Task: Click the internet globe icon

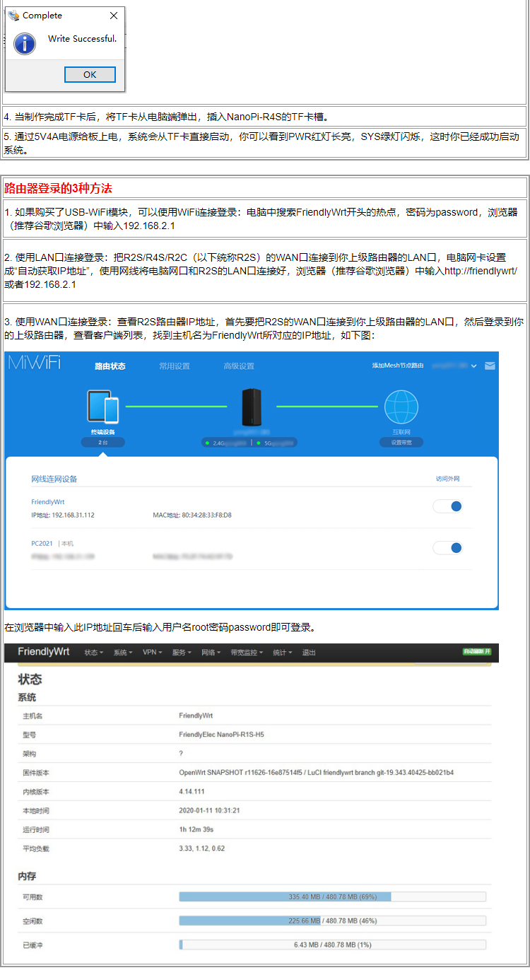Action: point(401,407)
